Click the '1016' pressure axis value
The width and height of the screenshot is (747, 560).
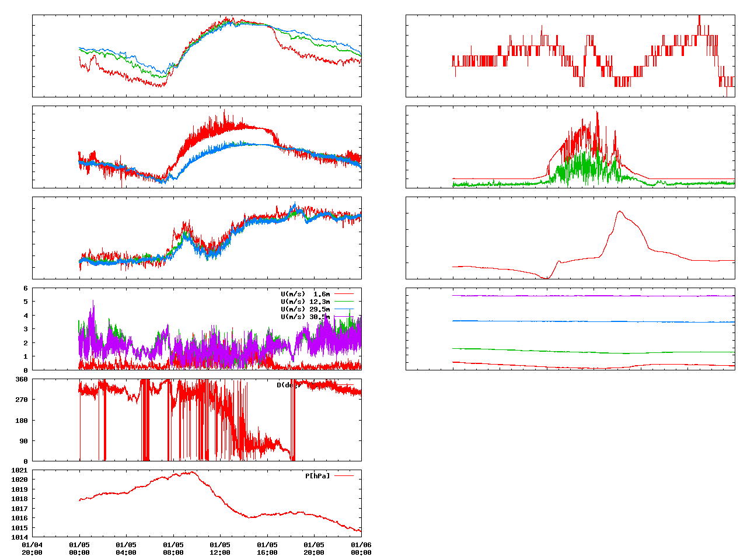pyautogui.click(x=19, y=518)
